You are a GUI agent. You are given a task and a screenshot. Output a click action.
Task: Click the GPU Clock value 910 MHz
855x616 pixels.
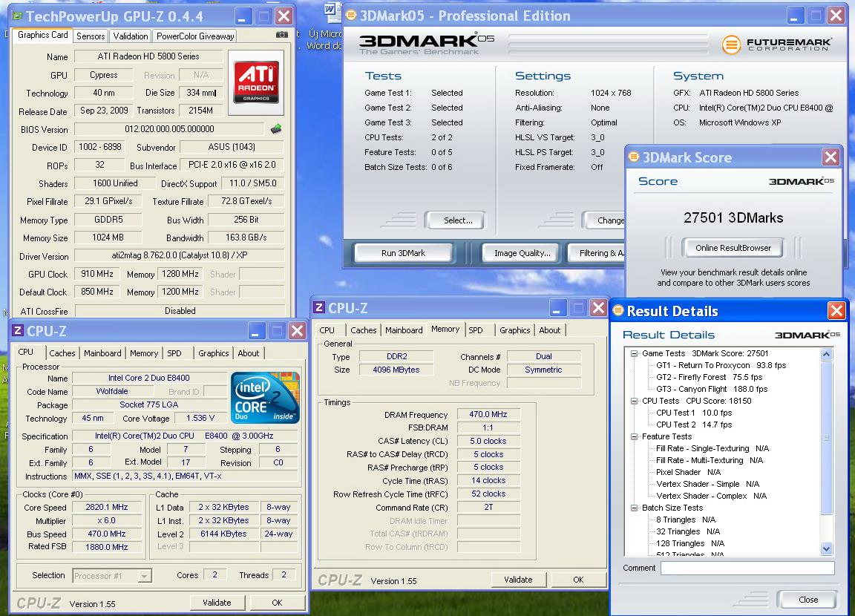tap(97, 274)
